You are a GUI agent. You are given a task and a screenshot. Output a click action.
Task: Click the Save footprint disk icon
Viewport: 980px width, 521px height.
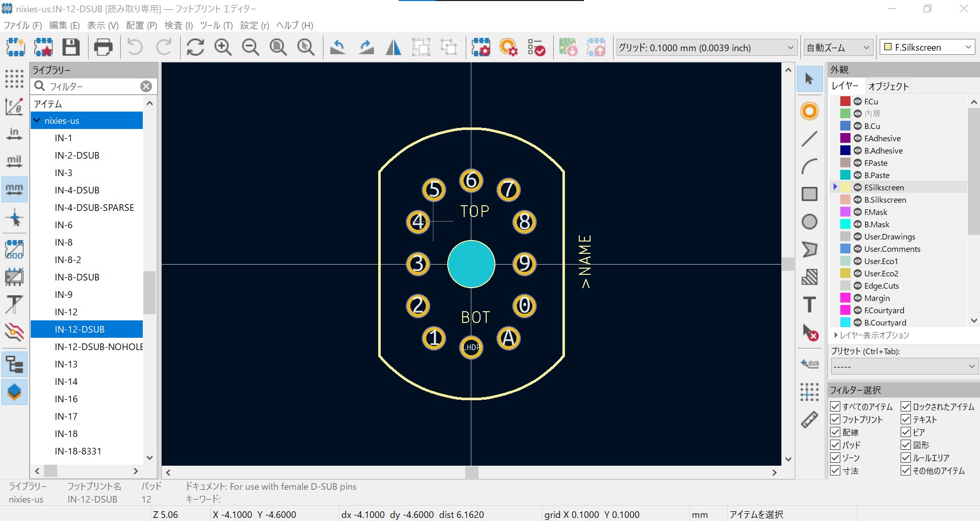coord(71,48)
